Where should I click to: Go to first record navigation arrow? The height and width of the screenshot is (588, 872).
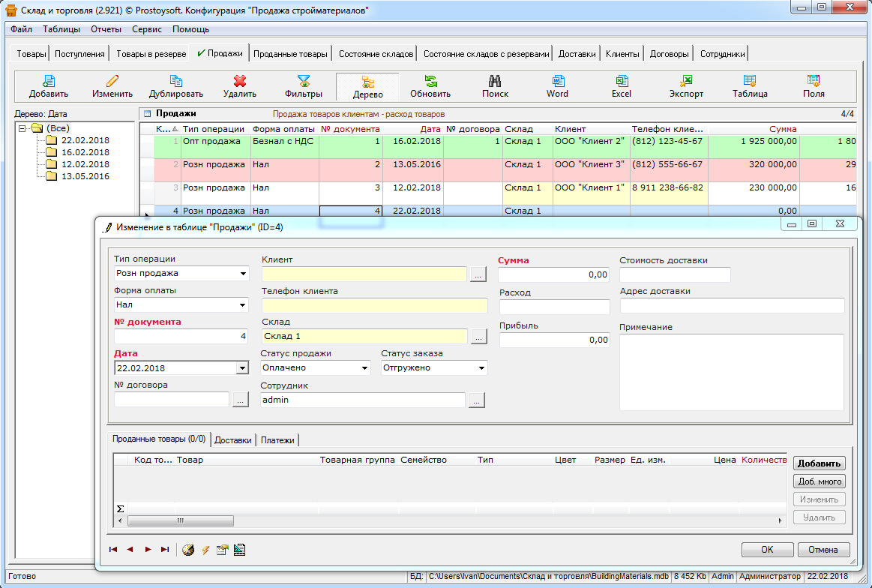pyautogui.click(x=113, y=550)
